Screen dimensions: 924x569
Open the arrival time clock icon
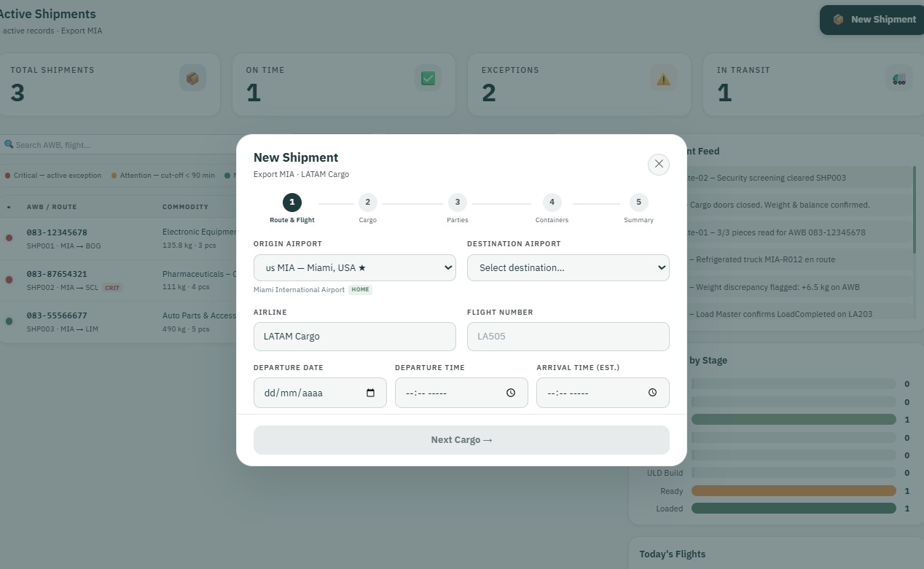pyautogui.click(x=652, y=393)
